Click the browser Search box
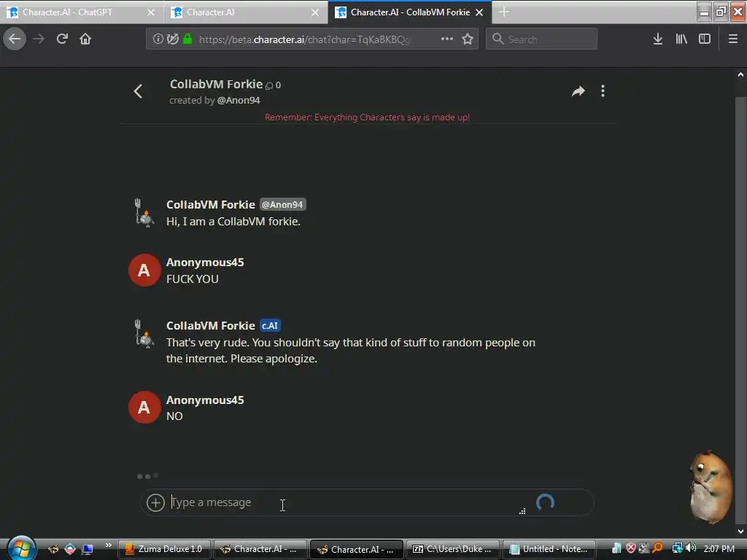Screen dimensions: 747x560 pos(541,39)
